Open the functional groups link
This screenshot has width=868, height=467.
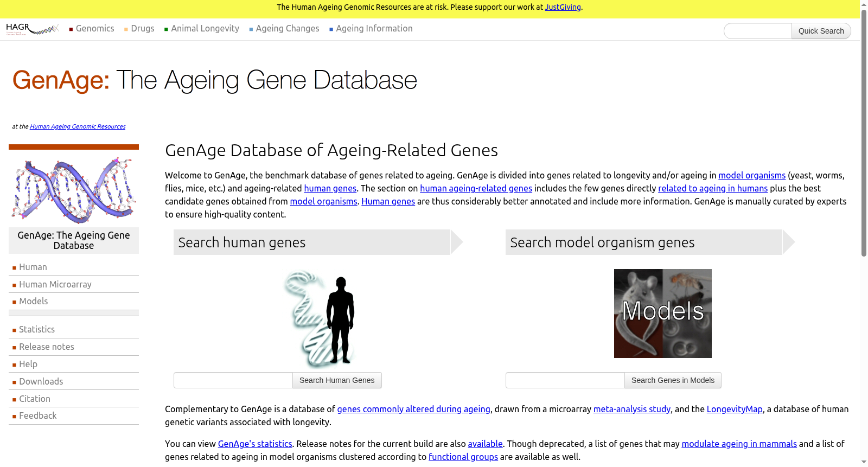pyautogui.click(x=463, y=457)
